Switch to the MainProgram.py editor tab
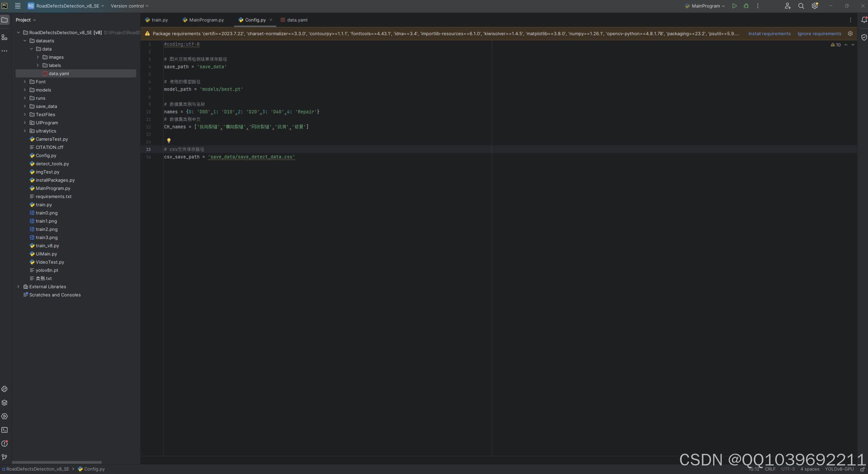 click(203, 20)
